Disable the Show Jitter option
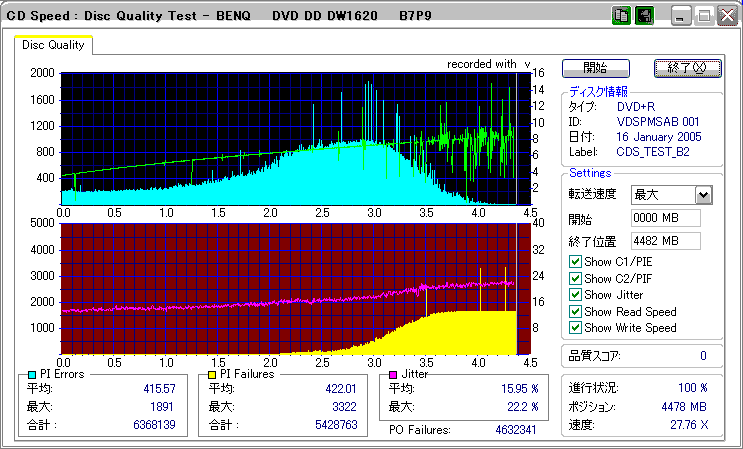743x449 pixels. (574, 295)
